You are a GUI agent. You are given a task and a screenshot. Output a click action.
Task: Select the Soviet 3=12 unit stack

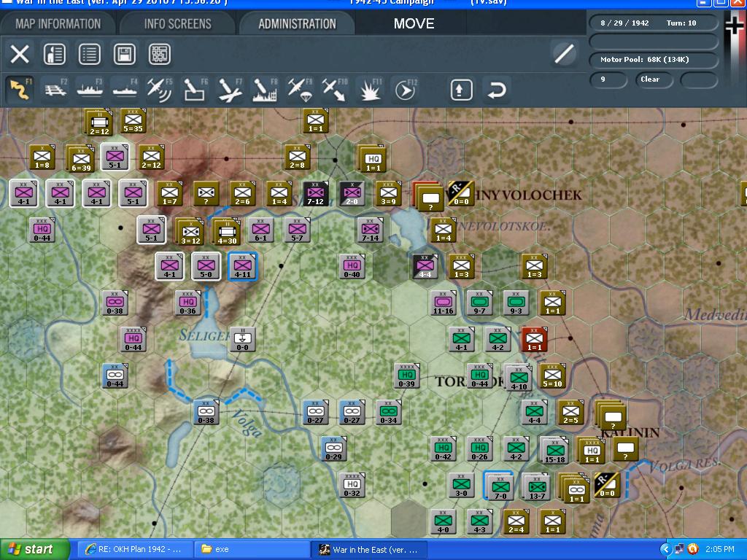tap(190, 231)
